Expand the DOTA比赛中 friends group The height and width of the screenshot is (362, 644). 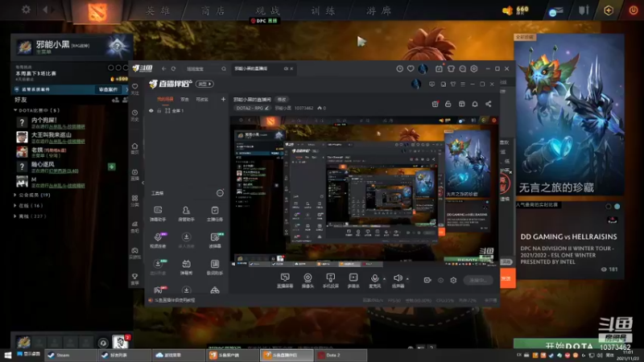coord(37,110)
